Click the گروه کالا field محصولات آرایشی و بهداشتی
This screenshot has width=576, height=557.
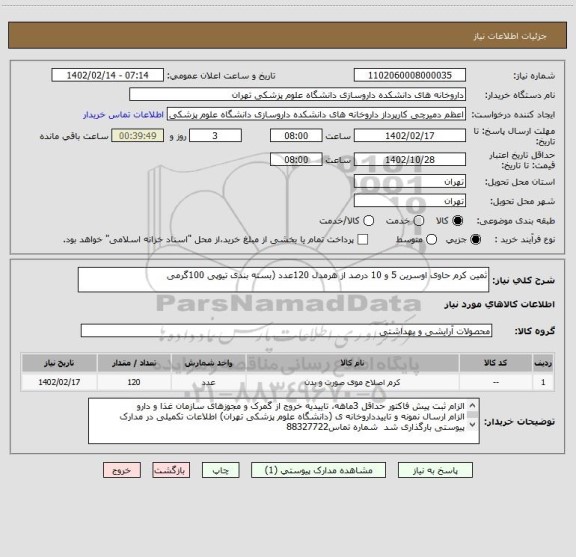coord(286,331)
